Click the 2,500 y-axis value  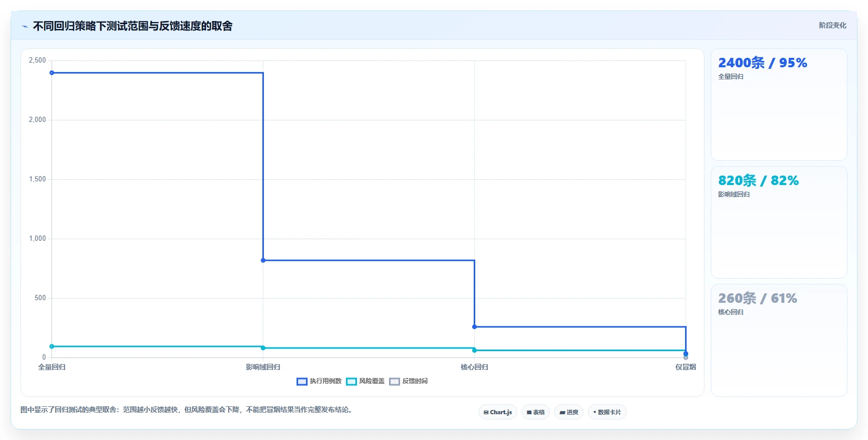37,60
